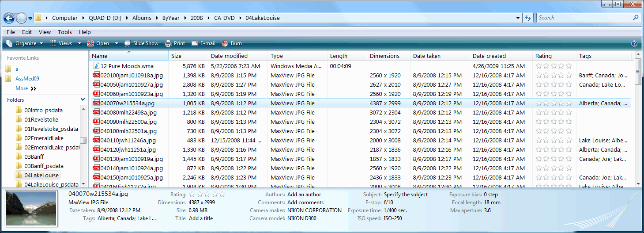644x233 pixels.
Task: Rate 12 Pure Moods.wma five stars in list
Action: click(x=569, y=66)
